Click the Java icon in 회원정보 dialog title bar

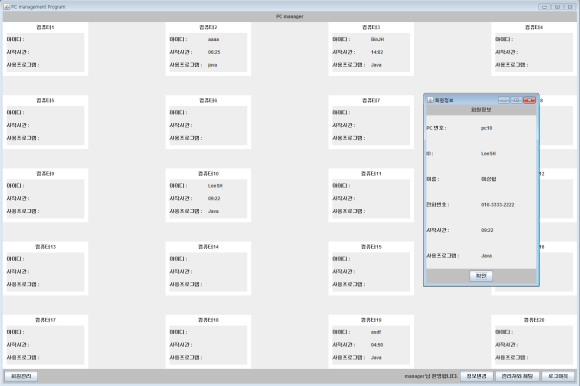click(430, 100)
